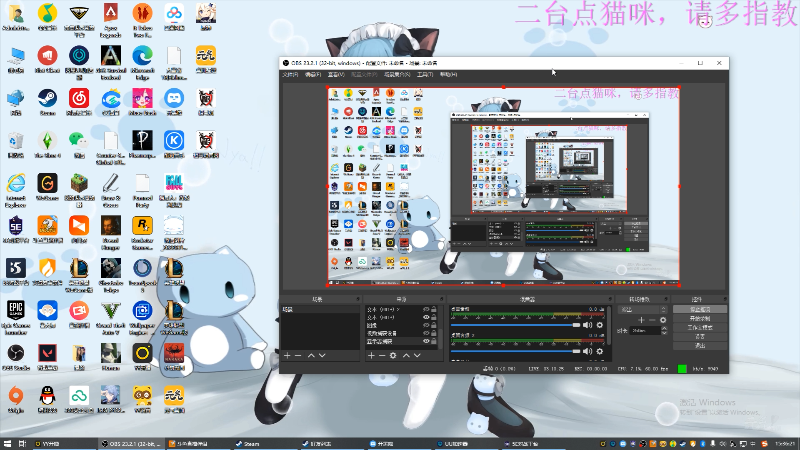Screen dimensions: 800x450
Task: Open the File menu in OBS
Action: tap(290, 74)
